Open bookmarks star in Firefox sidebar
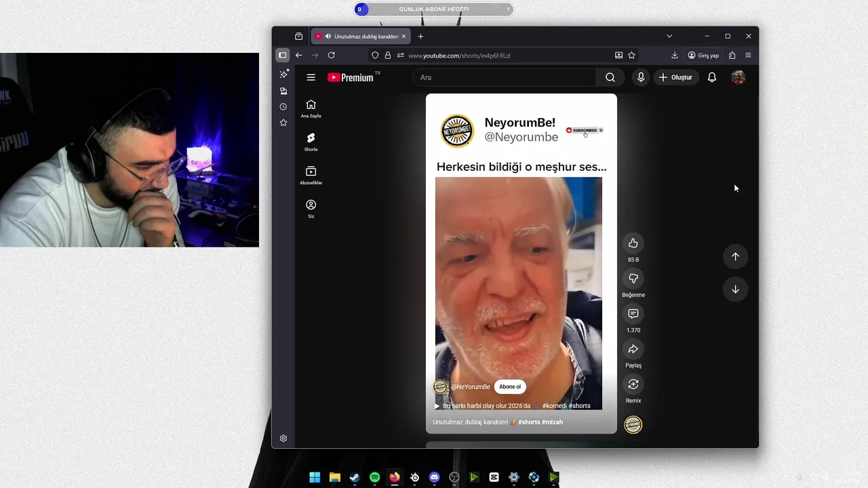Image resolution: width=868 pixels, height=488 pixels. (x=283, y=123)
